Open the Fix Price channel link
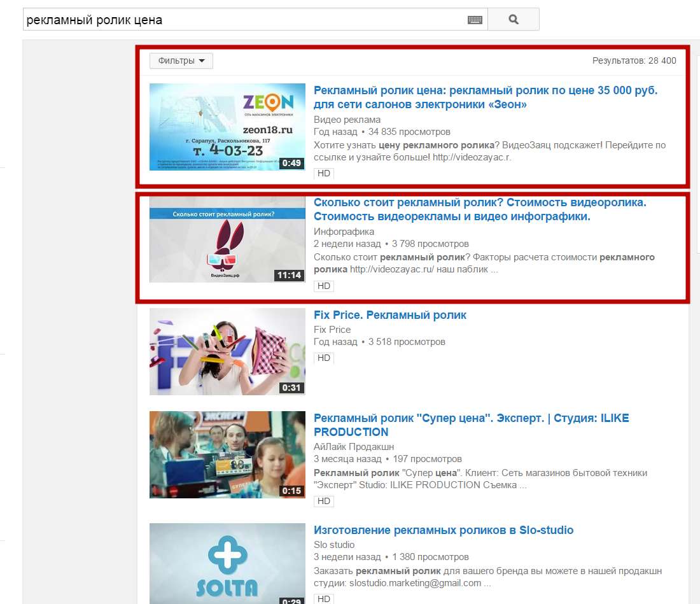The width and height of the screenshot is (700, 604). pos(332,330)
